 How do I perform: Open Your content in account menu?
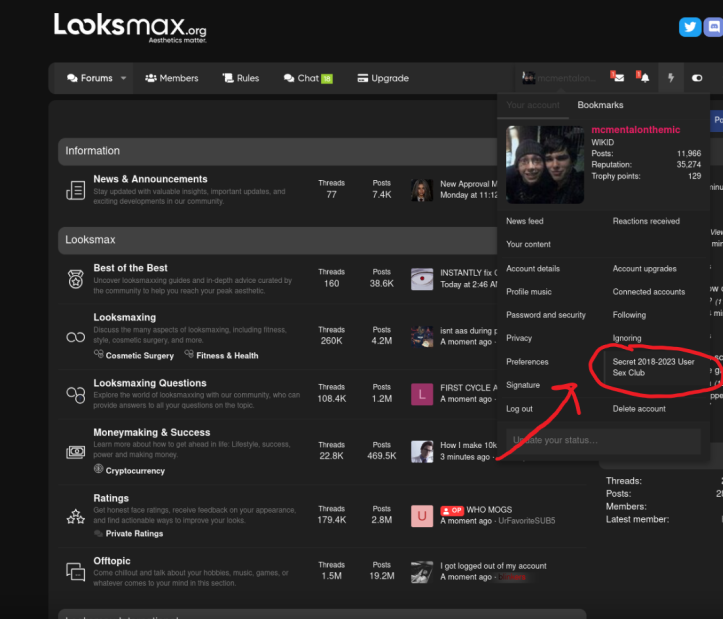(528, 244)
